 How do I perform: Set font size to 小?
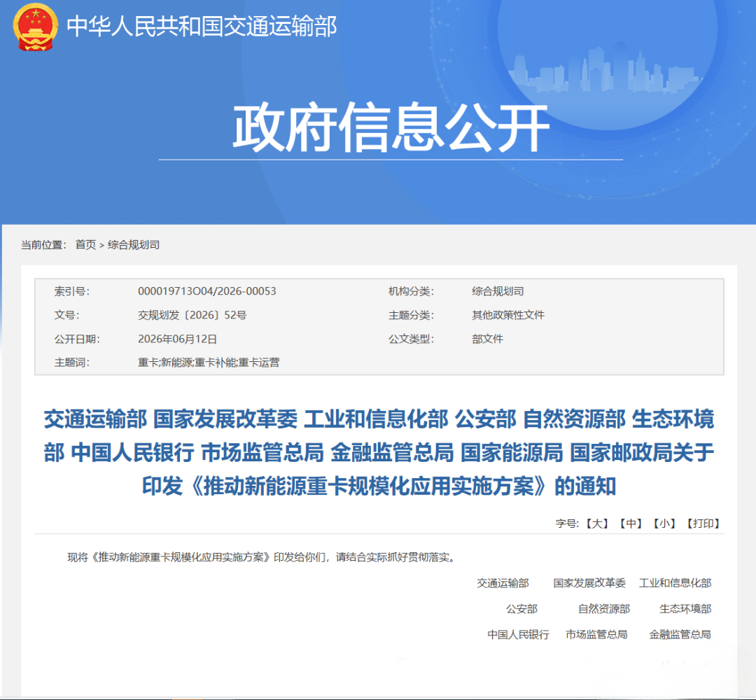click(x=664, y=524)
